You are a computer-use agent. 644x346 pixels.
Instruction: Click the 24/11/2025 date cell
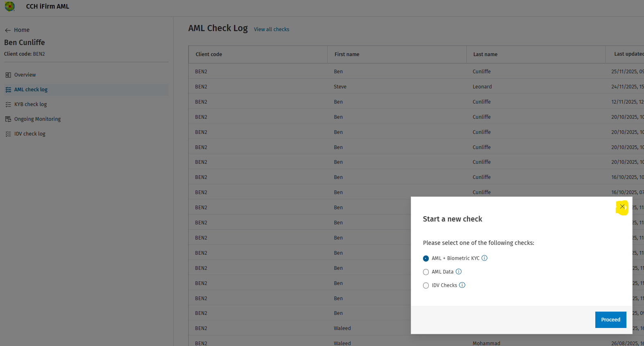point(627,87)
